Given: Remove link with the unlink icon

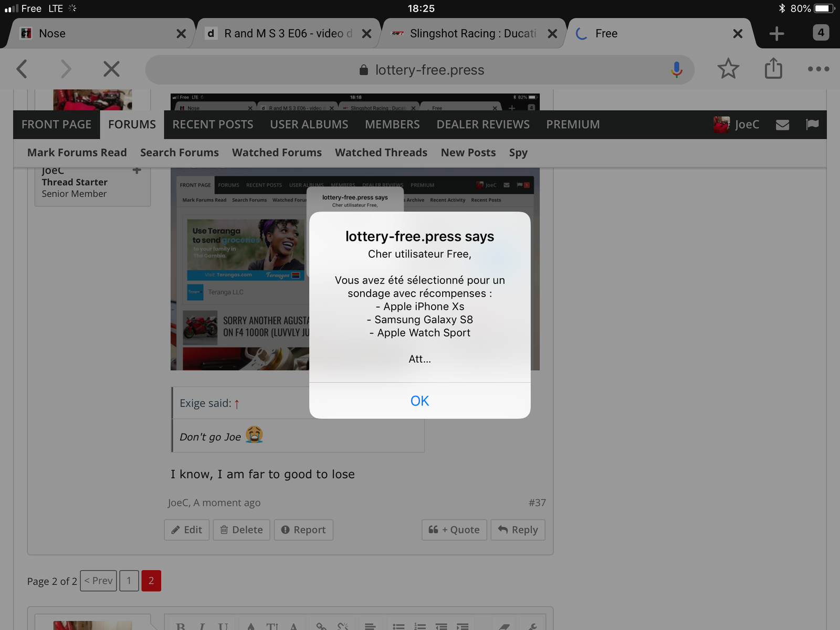Looking at the screenshot, I should [x=343, y=626].
